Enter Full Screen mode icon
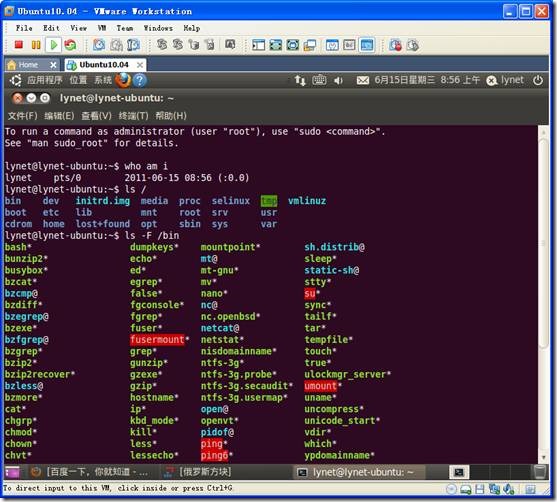The height and width of the screenshot is (502, 557). pyautogui.click(x=276, y=45)
